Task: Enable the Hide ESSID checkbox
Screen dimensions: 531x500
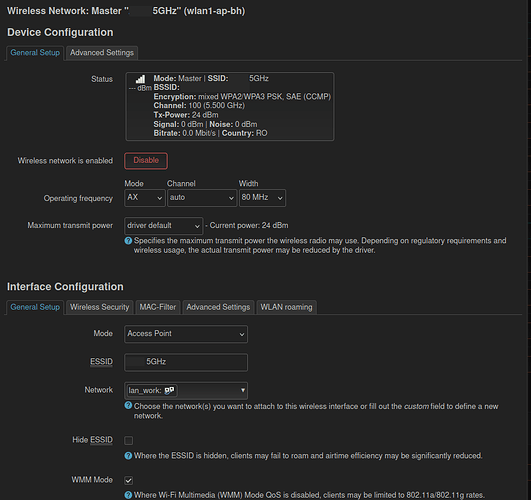Action: coord(129,440)
